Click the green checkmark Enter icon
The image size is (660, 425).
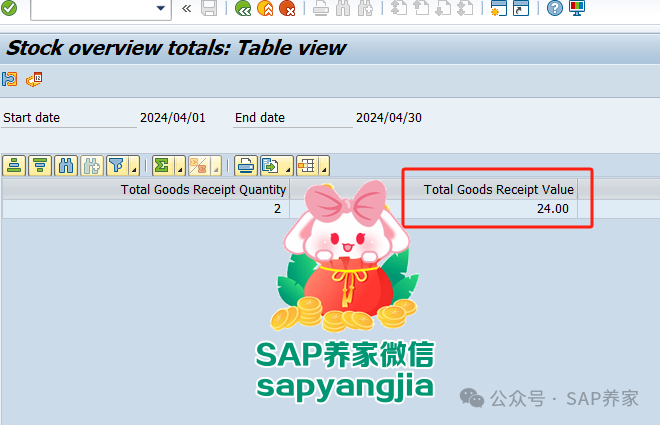[9, 8]
